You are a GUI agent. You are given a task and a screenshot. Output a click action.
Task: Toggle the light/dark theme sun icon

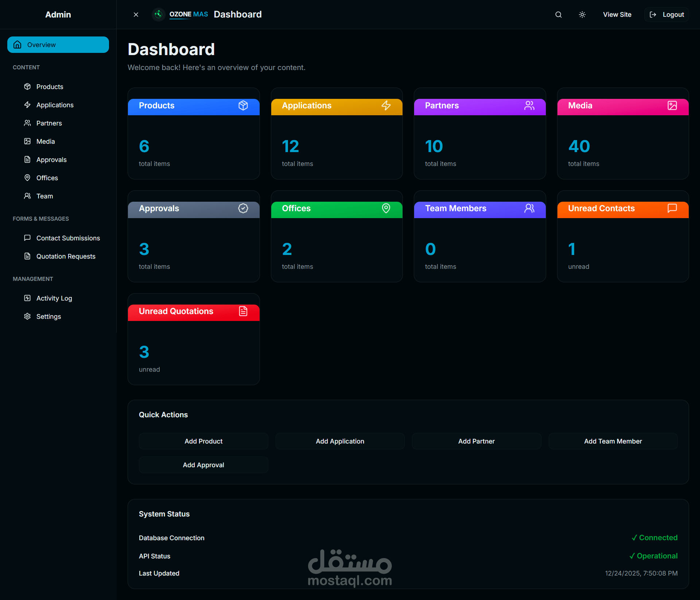point(582,15)
